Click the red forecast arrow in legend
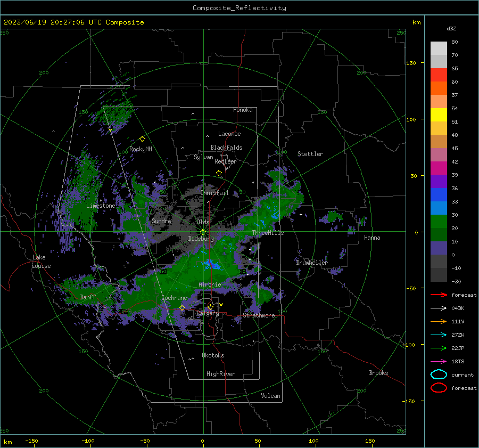Image resolution: width=479 pixels, height=448 pixels. (x=439, y=295)
